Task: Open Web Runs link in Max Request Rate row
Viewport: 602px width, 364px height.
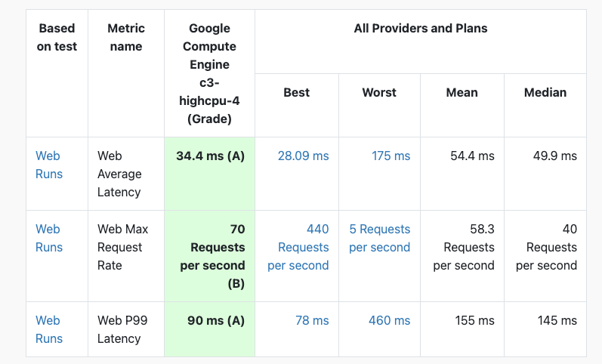Action: click(49, 238)
